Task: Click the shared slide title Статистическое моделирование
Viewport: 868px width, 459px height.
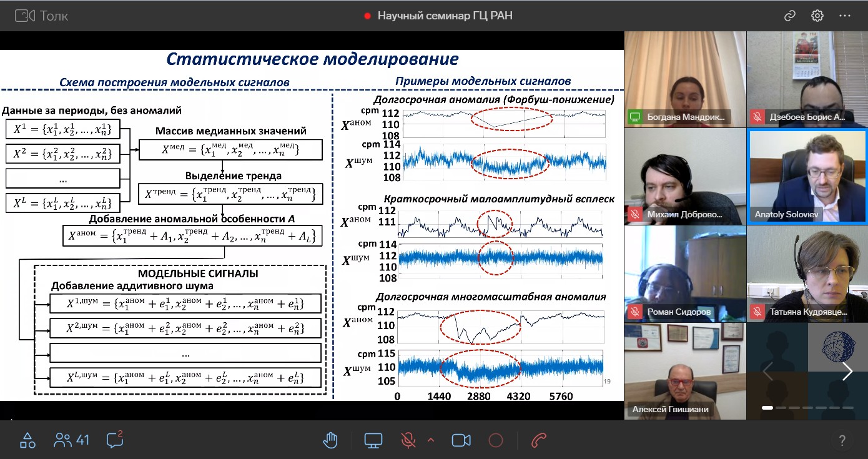Action: tap(312, 59)
